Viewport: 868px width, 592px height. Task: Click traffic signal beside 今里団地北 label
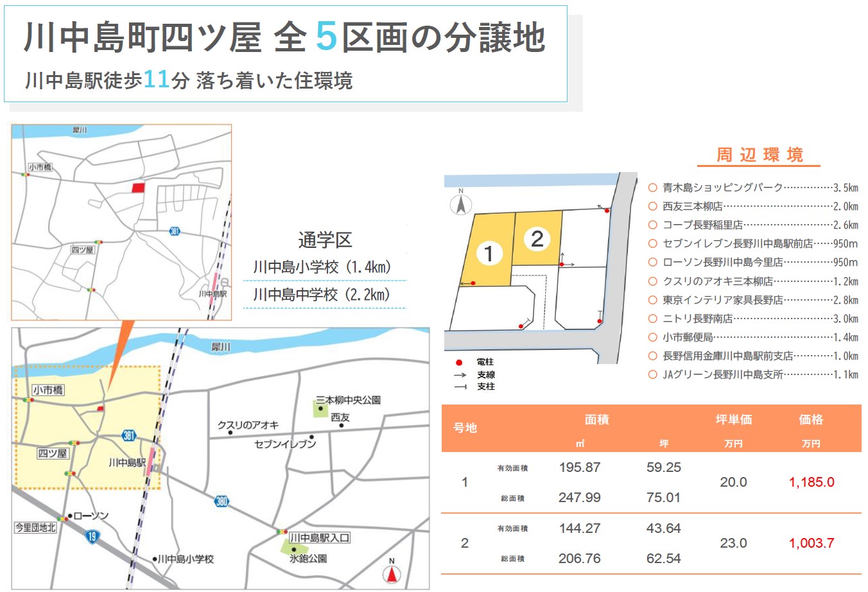click(x=62, y=519)
